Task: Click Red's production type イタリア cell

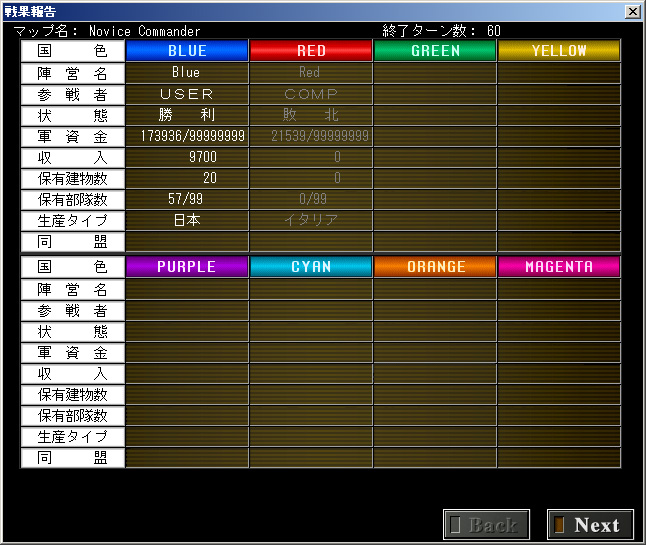Action: [311, 220]
